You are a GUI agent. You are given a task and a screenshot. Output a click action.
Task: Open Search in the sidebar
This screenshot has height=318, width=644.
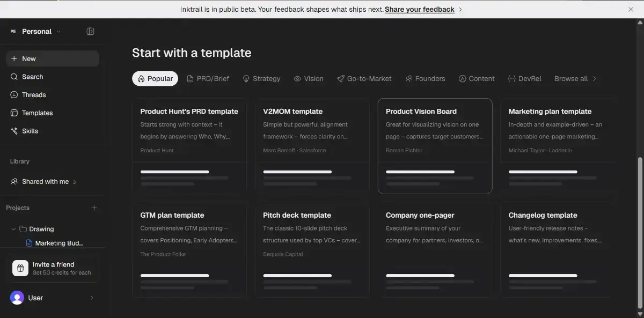point(53,77)
